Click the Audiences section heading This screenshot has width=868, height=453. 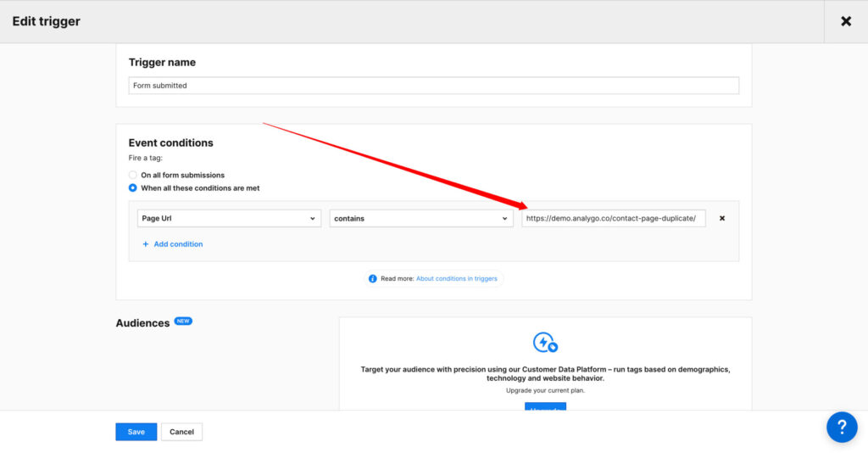coord(142,323)
